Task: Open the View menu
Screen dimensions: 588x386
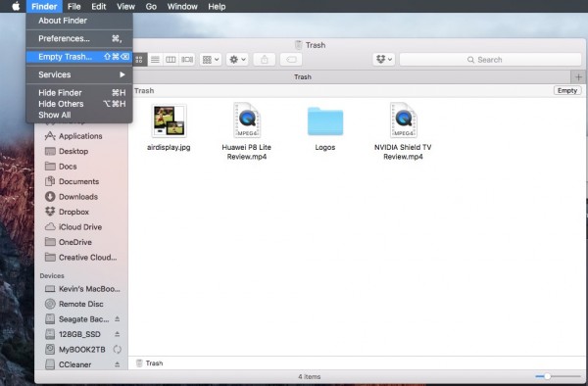Action: [125, 7]
